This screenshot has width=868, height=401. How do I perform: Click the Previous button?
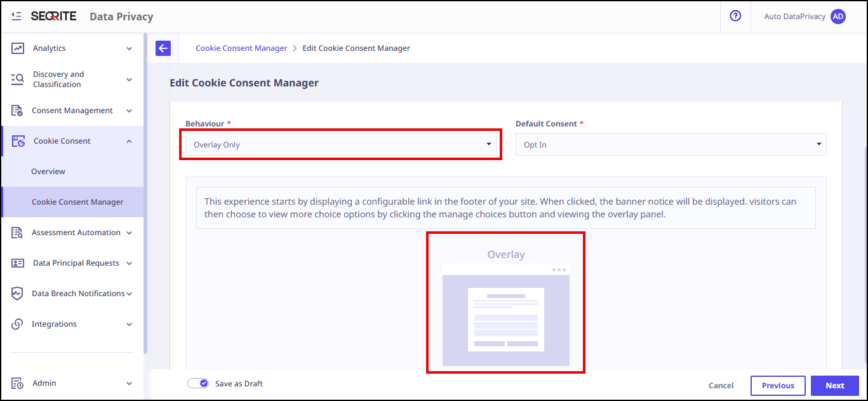pyautogui.click(x=778, y=386)
